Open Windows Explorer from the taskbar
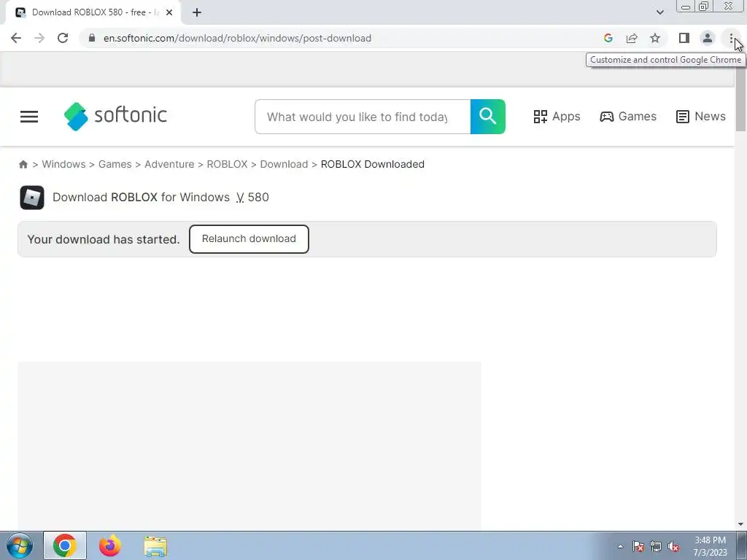Screen dimensions: 747x560 point(155,545)
